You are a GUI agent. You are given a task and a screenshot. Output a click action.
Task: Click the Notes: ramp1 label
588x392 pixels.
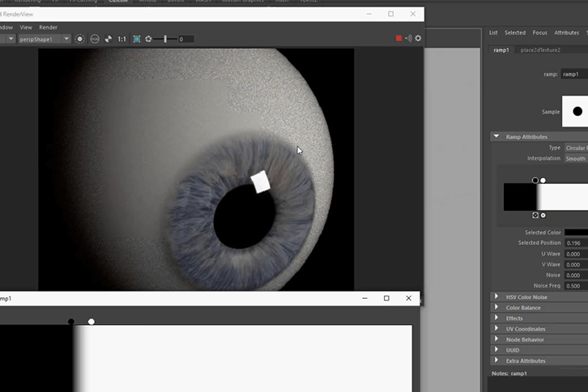[510, 373]
